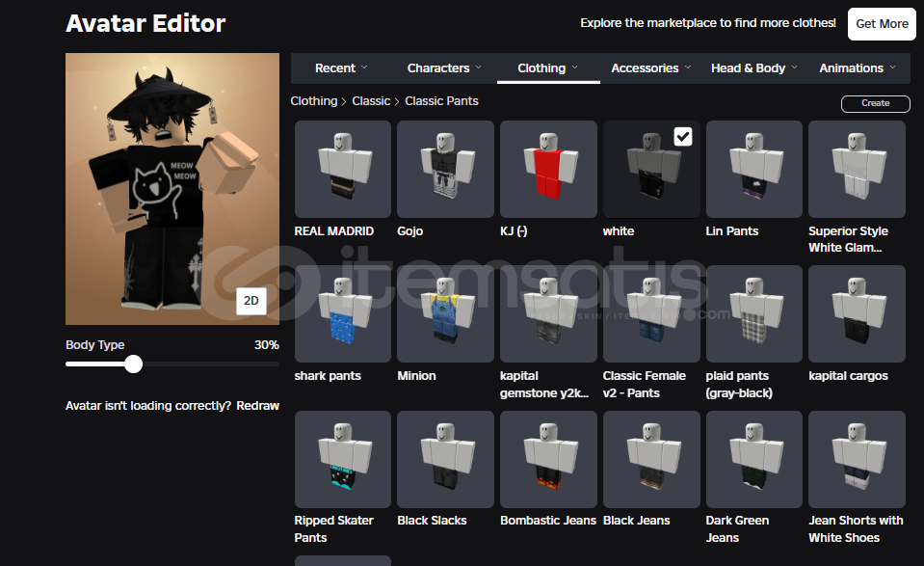924x566 pixels.
Task: Select the plaid pants (gray-black) thumbnail
Action: click(753, 313)
